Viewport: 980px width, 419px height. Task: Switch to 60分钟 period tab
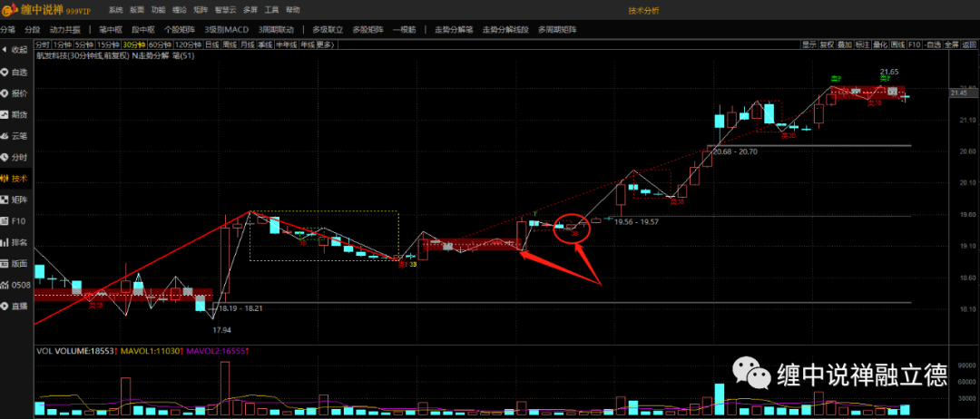click(x=160, y=44)
